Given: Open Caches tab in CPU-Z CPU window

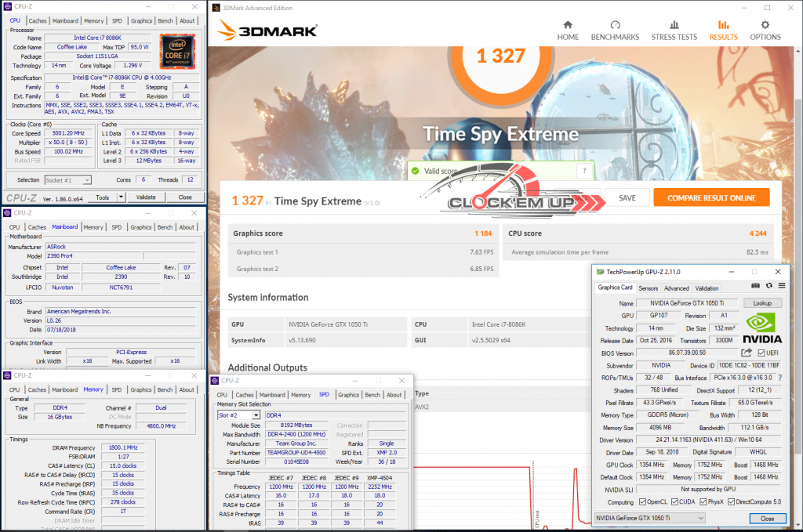Looking at the screenshot, I should tap(38, 21).
